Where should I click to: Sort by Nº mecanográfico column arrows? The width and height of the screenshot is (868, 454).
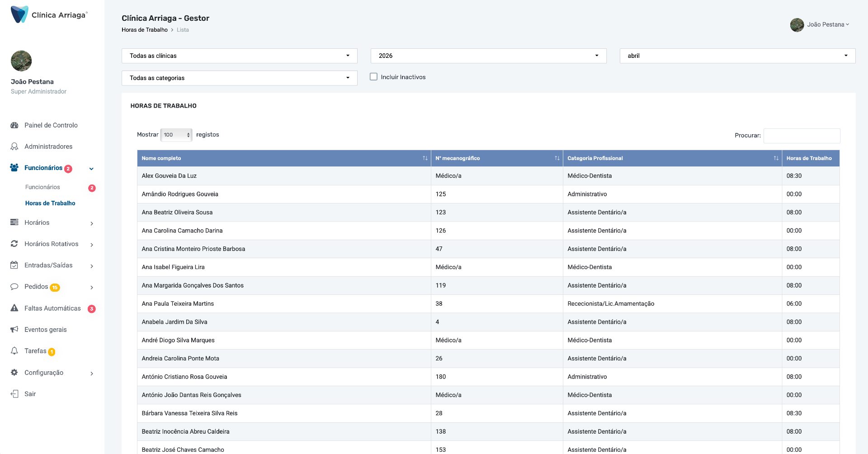[557, 158]
